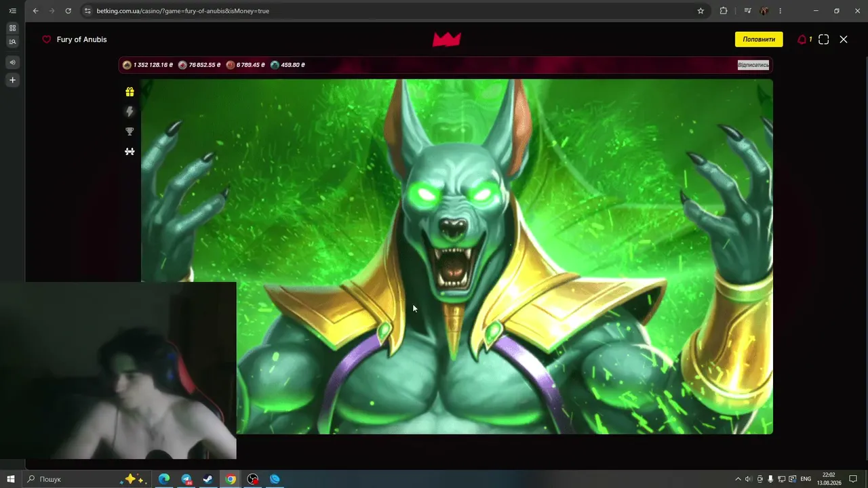
Task: Open the vertical tabs list icon at top-left
Action: 12,11
